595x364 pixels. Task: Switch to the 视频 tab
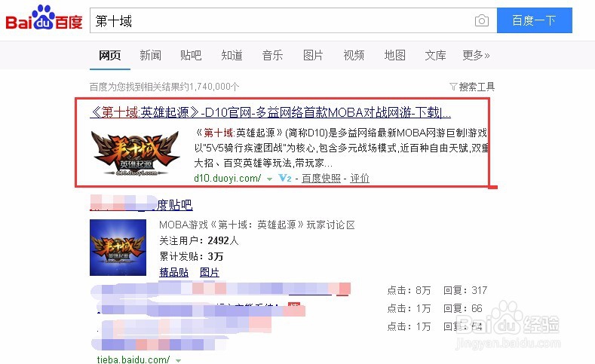click(354, 55)
